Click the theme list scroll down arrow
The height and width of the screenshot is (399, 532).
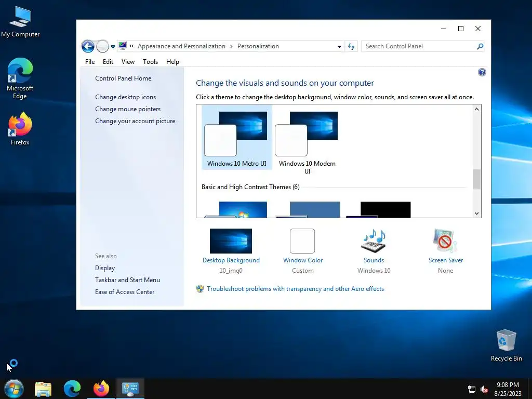(477, 214)
